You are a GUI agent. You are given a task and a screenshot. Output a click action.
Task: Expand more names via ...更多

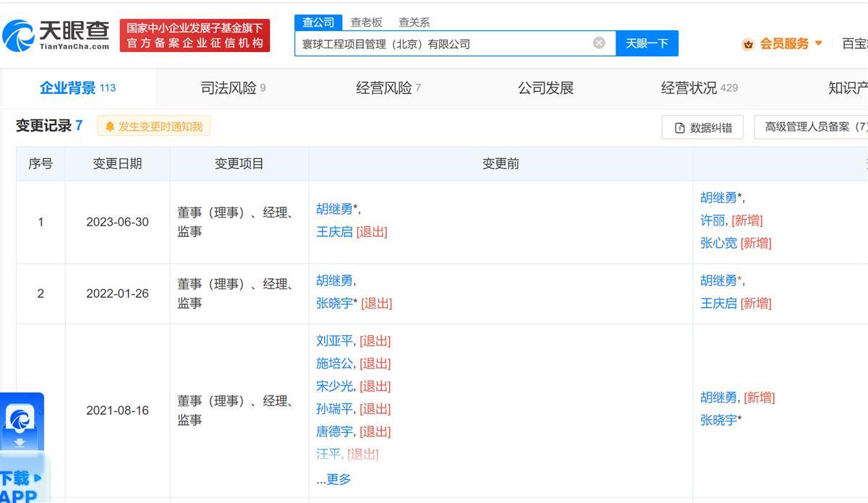[333, 479]
